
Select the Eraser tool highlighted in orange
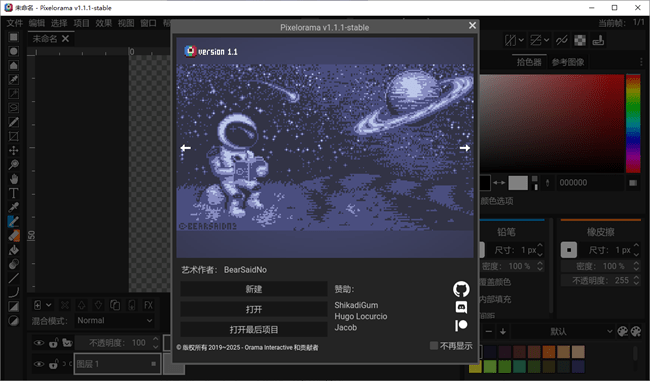pos(13,235)
